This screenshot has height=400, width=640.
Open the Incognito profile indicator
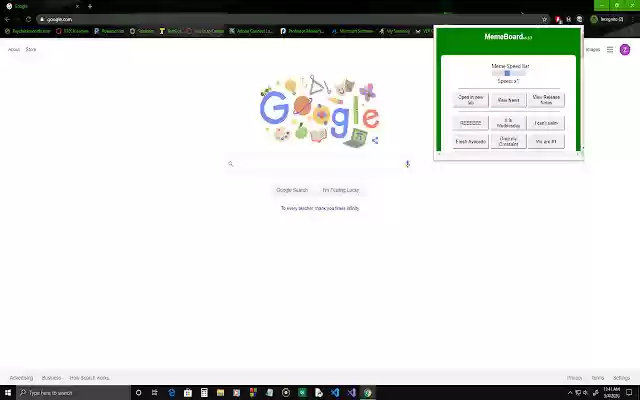607,19
